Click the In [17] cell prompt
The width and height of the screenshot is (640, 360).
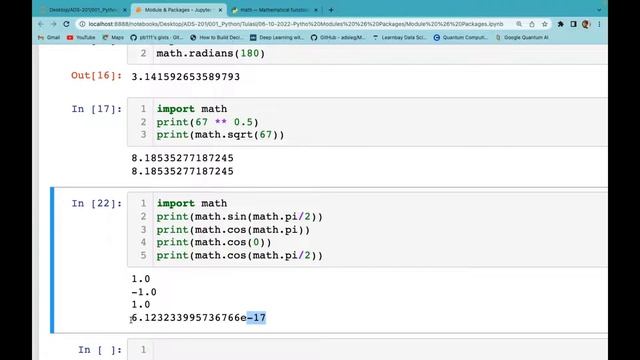(x=97, y=109)
